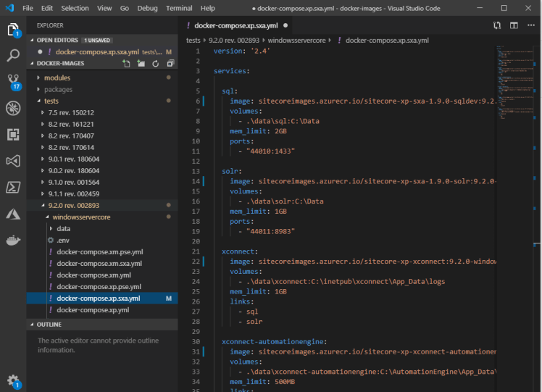Open the Debug view with bug icon
Viewport: 542px width, 392px height.
pyautogui.click(x=13, y=108)
